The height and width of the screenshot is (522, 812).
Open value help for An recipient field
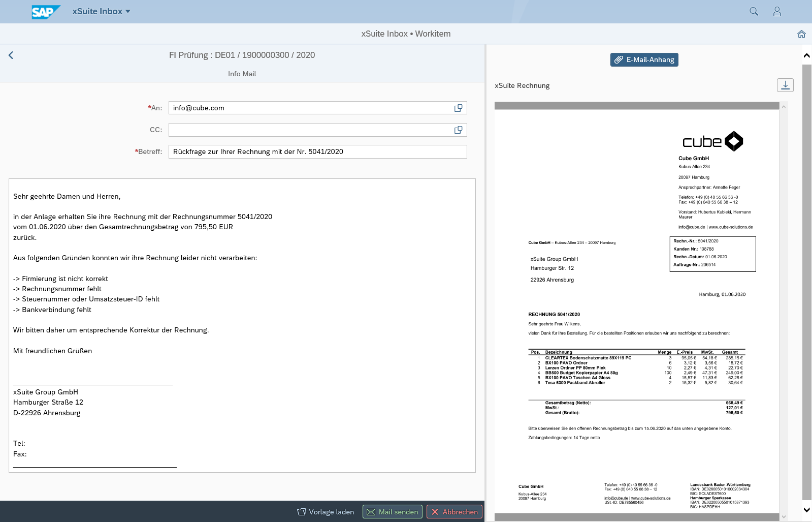tap(458, 108)
